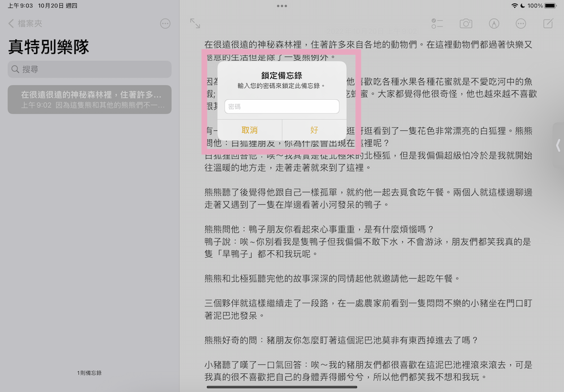564x392 pixels.
Task: Expand the Slide Over handle arrow
Action: click(558, 145)
